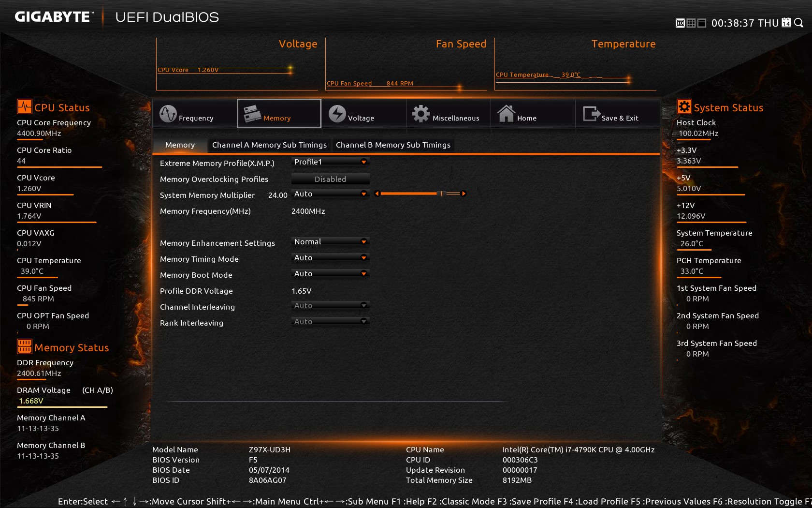Click the BIOS Date value 05/07/2014
Screen dimensions: 812x508
[x=269, y=470]
